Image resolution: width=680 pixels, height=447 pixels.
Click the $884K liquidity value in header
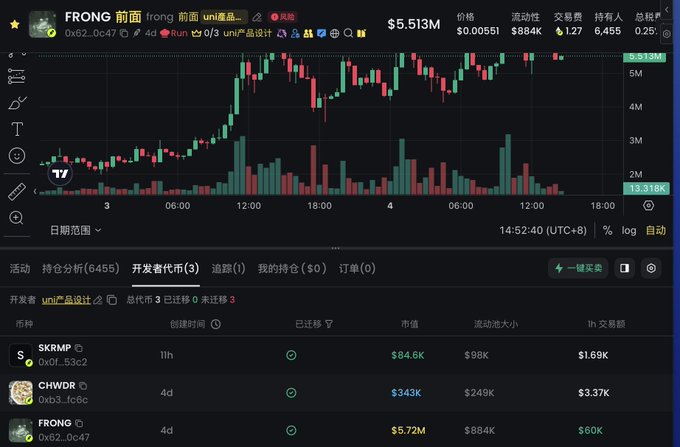(526, 31)
